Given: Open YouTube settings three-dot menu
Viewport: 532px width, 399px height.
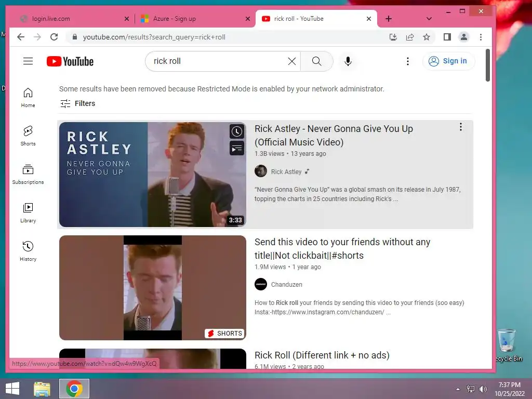Looking at the screenshot, I should [x=408, y=61].
